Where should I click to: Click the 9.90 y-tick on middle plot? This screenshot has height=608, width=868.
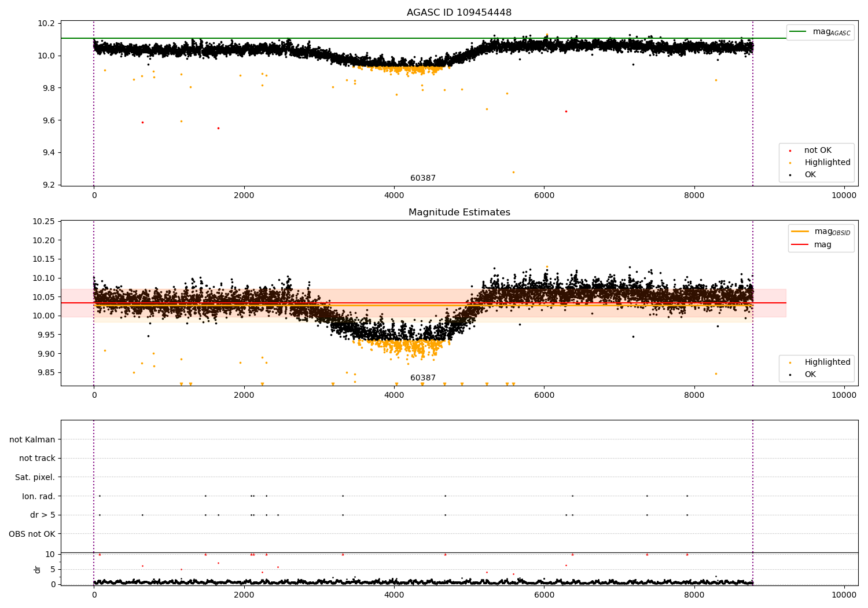tap(46, 354)
